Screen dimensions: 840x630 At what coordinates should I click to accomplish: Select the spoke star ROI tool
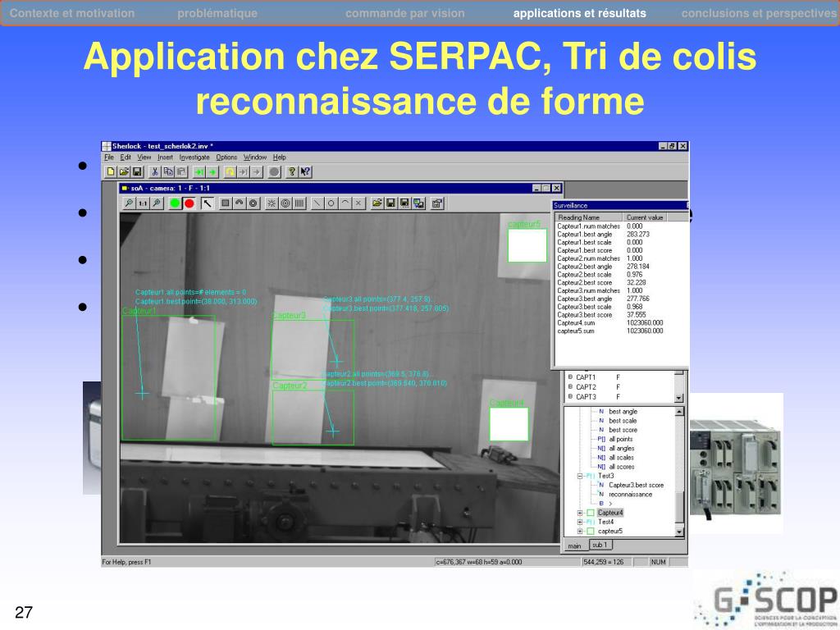tap(272, 203)
